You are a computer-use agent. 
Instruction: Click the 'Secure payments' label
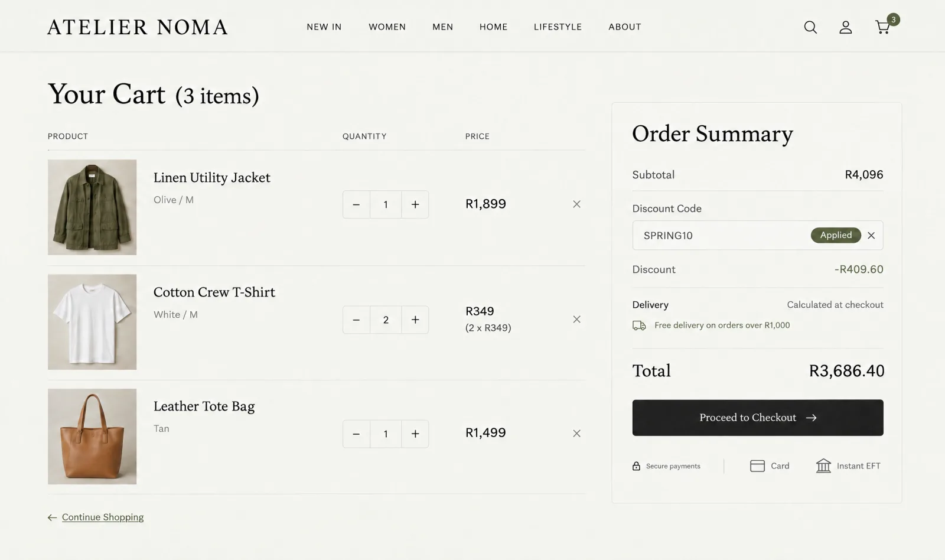point(673,466)
